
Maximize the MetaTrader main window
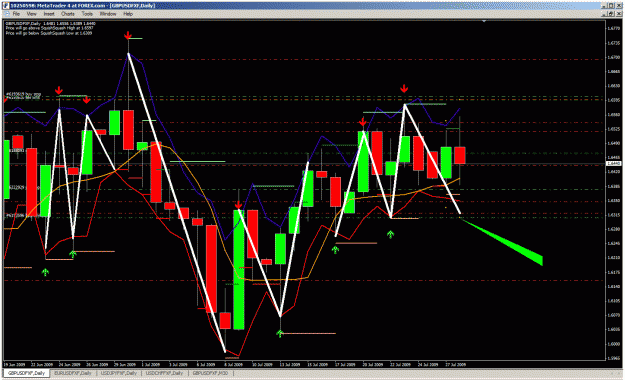pos(611,6)
